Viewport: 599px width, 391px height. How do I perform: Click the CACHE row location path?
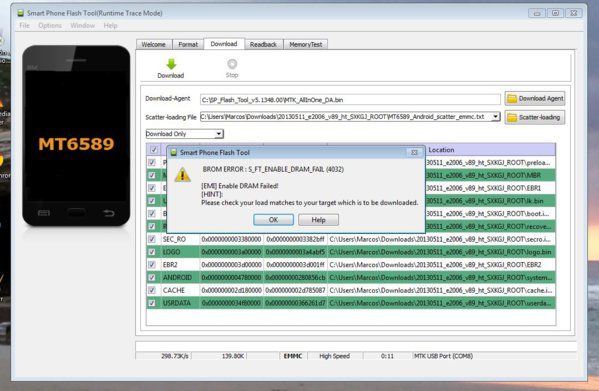440,290
